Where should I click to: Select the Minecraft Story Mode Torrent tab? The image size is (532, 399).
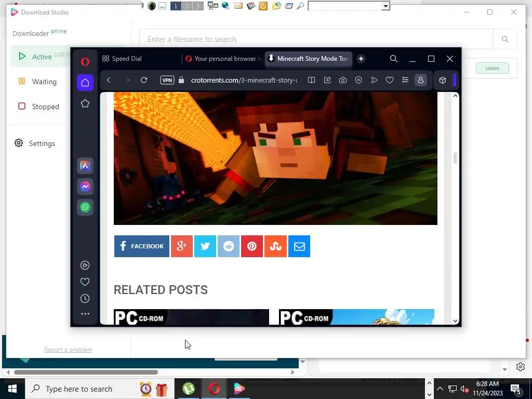[x=309, y=59]
